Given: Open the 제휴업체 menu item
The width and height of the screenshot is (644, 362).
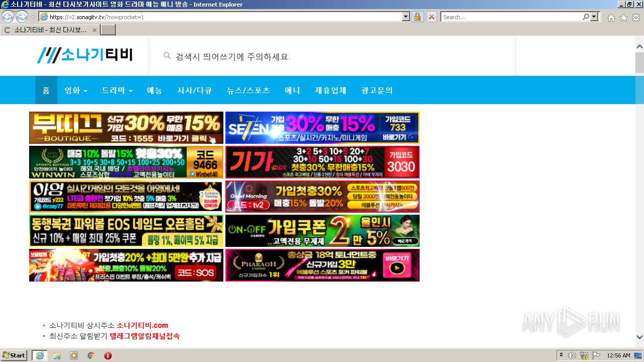Looking at the screenshot, I should [x=331, y=90].
